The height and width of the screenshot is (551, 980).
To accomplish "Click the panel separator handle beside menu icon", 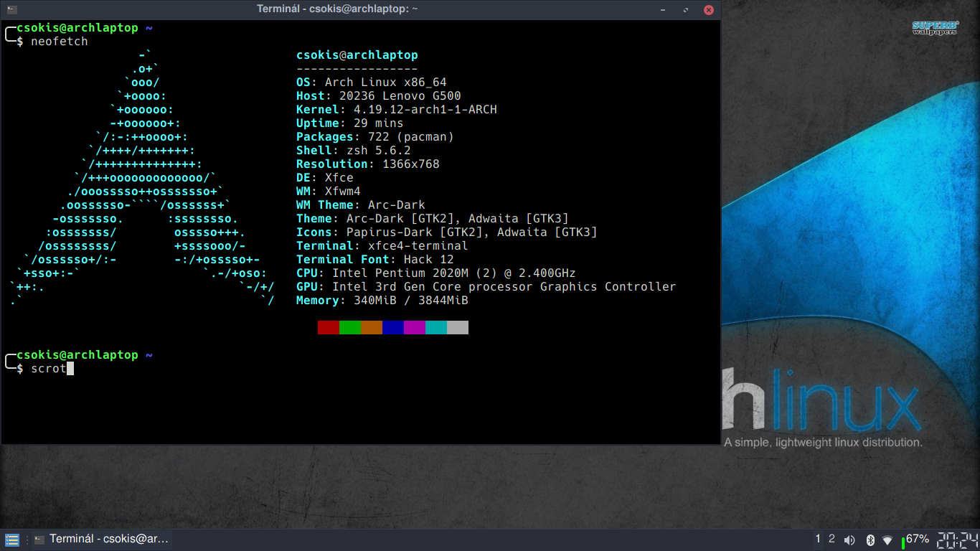I will point(27,540).
